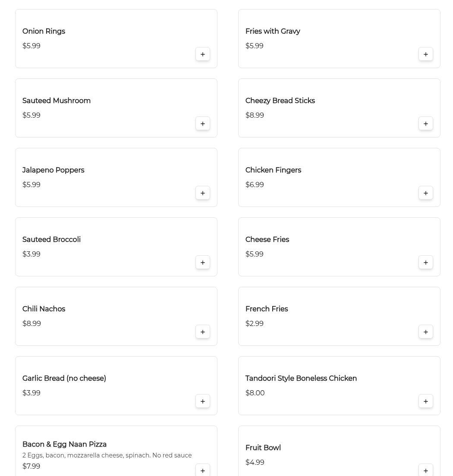The width and height of the screenshot is (453, 476).
Task: Add Fries with Gravy to cart
Action: point(426,54)
